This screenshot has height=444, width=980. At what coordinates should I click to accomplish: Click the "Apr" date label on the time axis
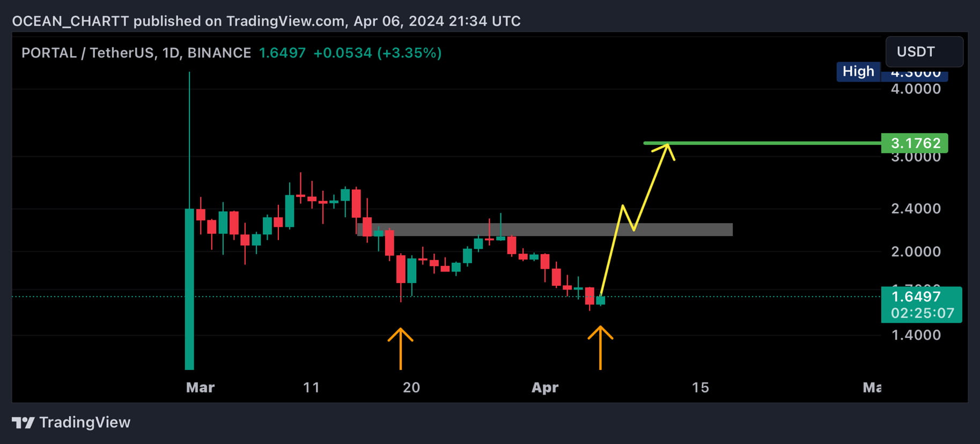click(x=545, y=388)
